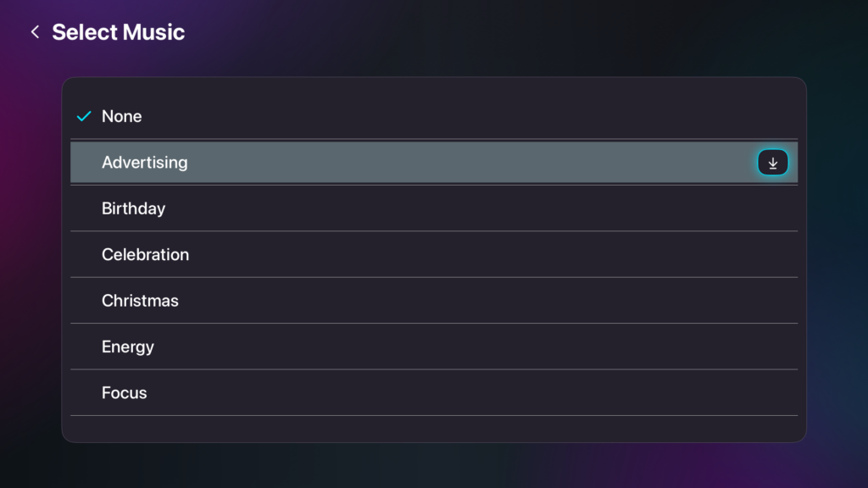Select the Energy music option

(x=433, y=347)
